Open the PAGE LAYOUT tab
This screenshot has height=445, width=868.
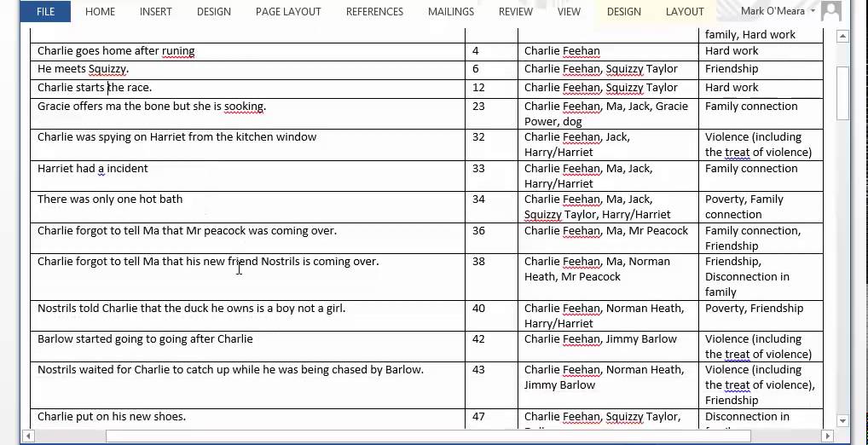[x=288, y=12]
